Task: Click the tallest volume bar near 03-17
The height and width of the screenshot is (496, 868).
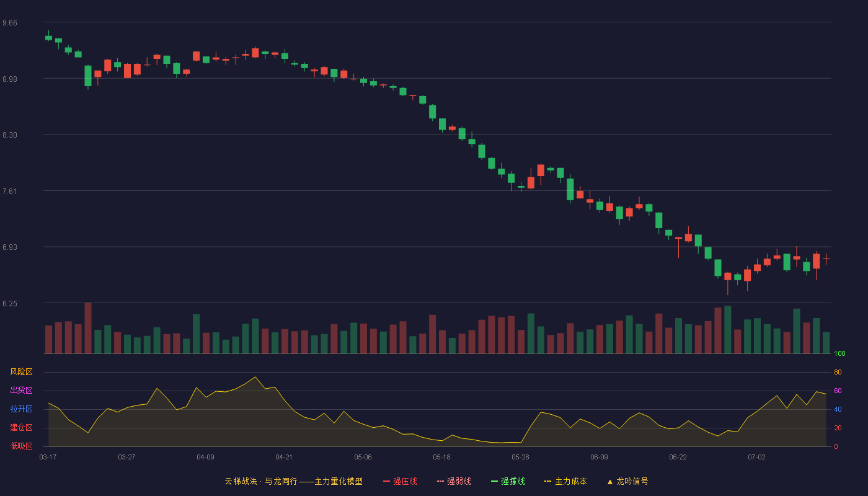Action: [x=88, y=328]
